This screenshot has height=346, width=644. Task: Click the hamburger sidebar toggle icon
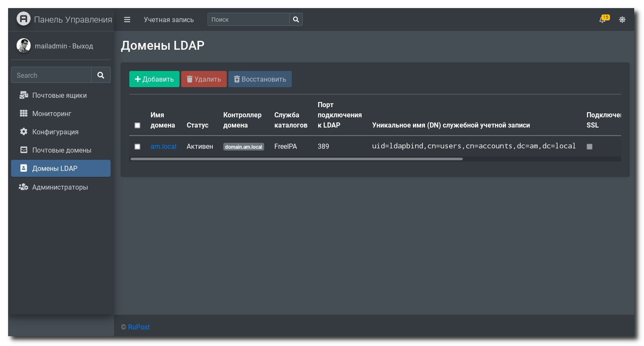[x=127, y=20]
